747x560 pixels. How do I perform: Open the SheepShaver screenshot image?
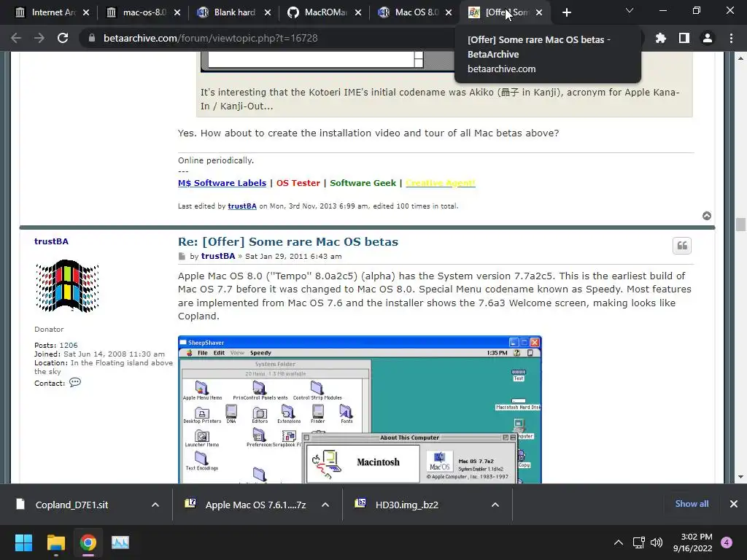(360, 410)
